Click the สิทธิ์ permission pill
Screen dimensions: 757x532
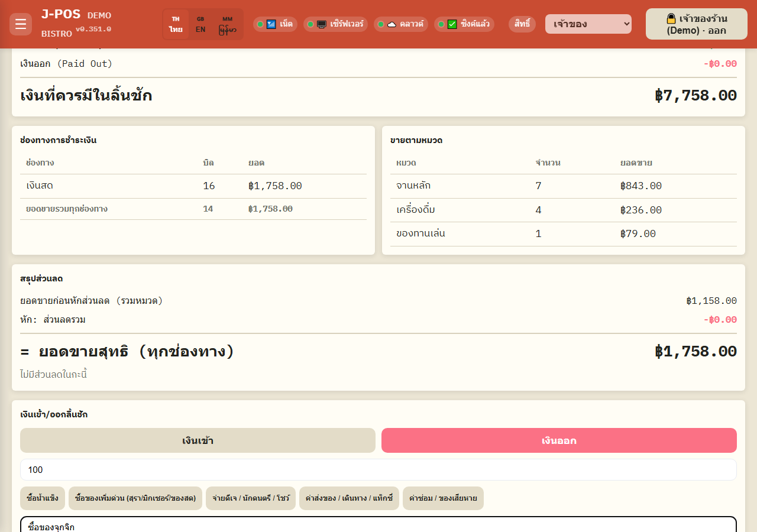point(522,24)
